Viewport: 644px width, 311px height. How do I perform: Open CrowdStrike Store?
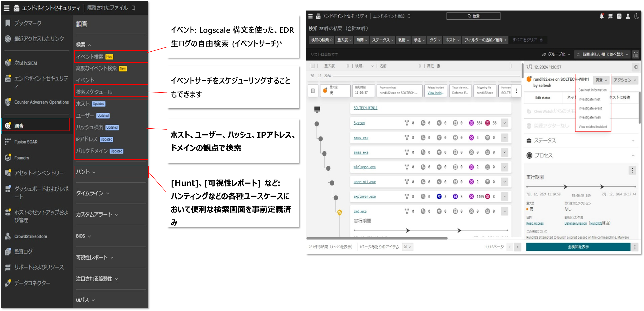[31, 236]
